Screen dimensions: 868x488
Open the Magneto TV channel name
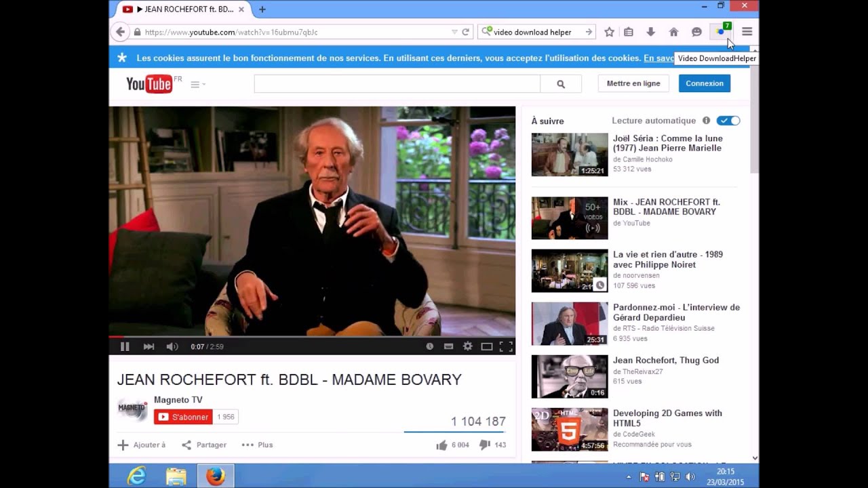click(178, 400)
